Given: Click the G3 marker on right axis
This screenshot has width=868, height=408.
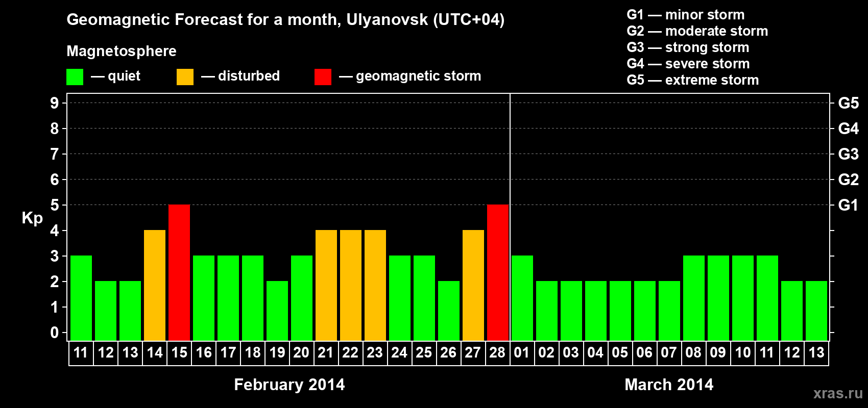Looking at the screenshot, I should [x=849, y=154].
